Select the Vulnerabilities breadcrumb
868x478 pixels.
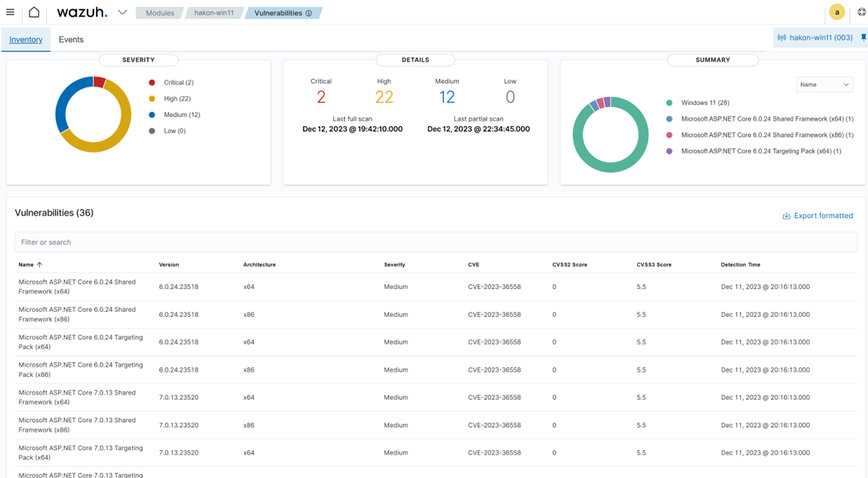pos(278,13)
